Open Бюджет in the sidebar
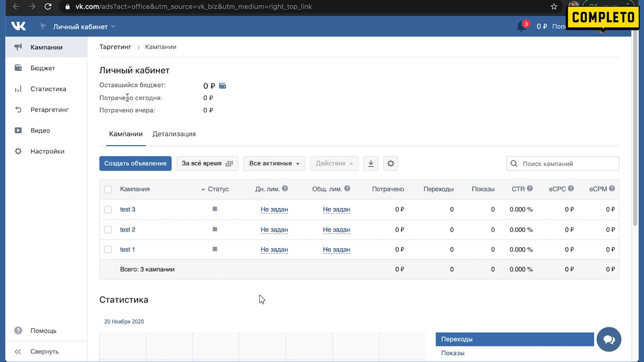 coord(46,68)
